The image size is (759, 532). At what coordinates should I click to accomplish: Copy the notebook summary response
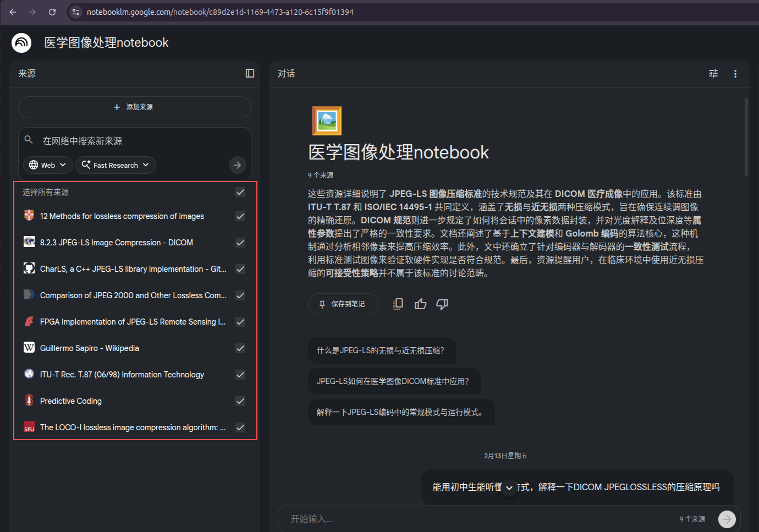(398, 304)
